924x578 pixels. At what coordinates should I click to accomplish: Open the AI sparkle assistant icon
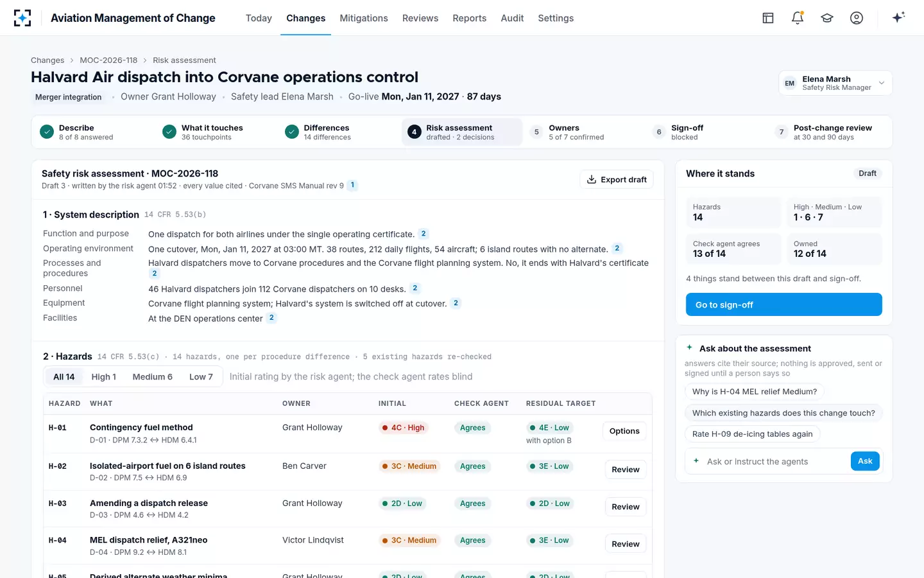click(x=898, y=17)
